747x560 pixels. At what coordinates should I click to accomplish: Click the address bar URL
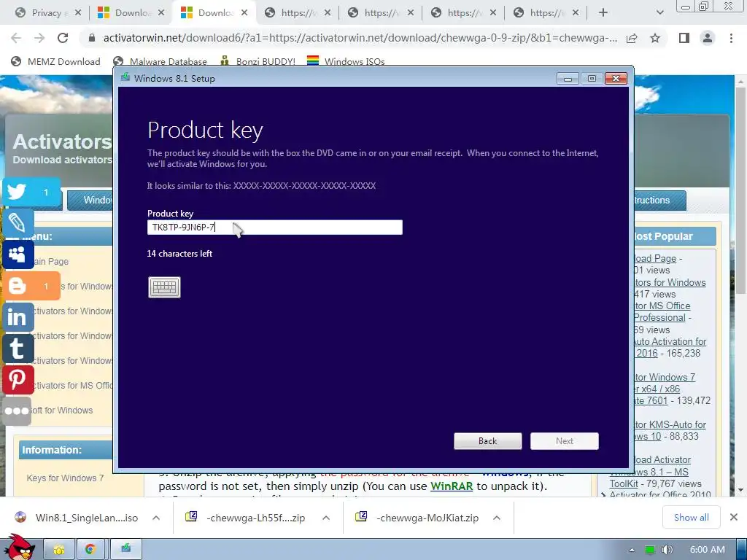(x=360, y=38)
